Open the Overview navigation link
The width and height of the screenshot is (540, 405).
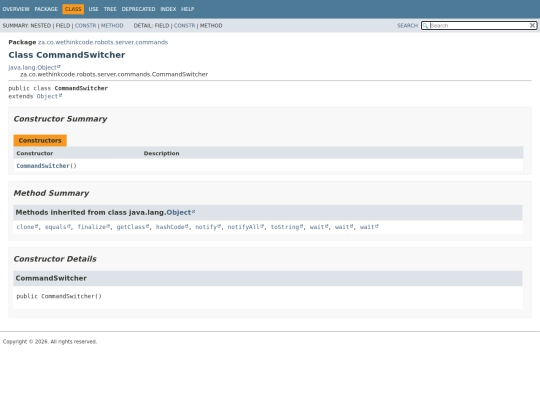coord(16,9)
